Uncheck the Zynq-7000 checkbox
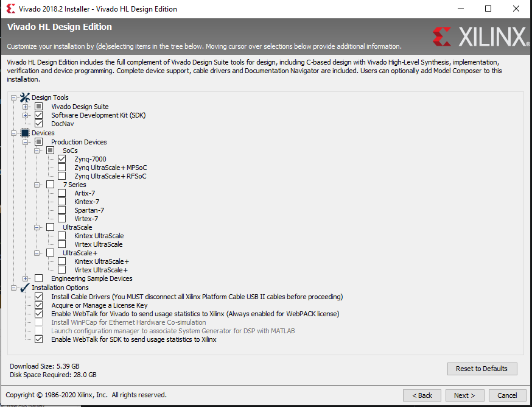 click(x=61, y=158)
